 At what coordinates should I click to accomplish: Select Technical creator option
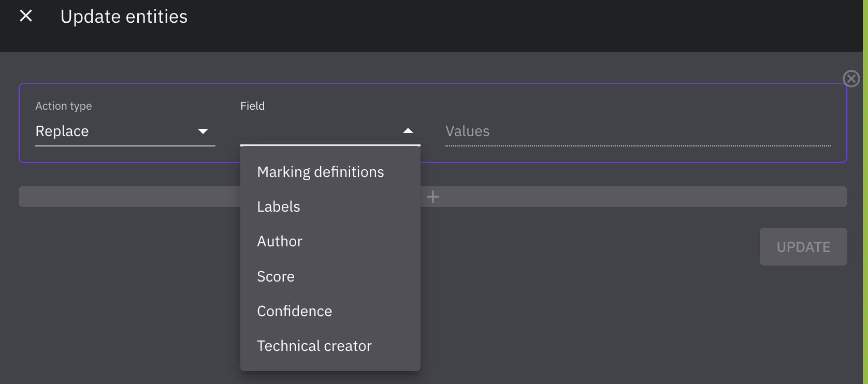point(314,346)
